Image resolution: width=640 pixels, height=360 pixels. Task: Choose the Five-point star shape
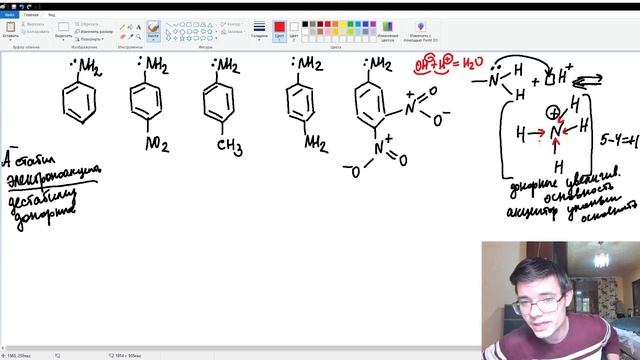[x=182, y=38]
